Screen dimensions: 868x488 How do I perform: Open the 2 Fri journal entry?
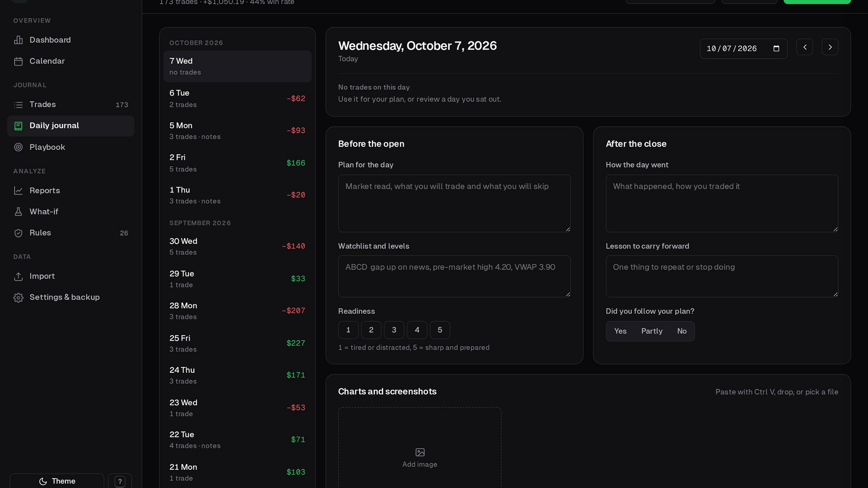click(x=237, y=163)
